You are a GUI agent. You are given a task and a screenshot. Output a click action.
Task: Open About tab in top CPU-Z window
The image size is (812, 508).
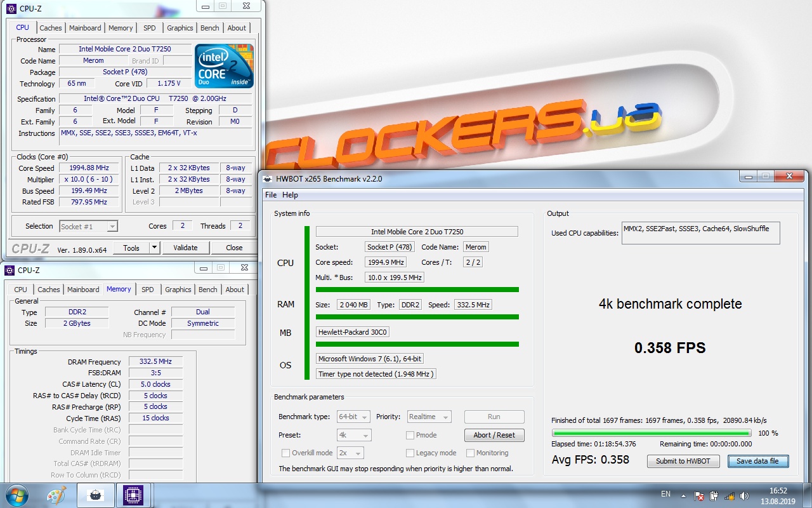(237, 28)
